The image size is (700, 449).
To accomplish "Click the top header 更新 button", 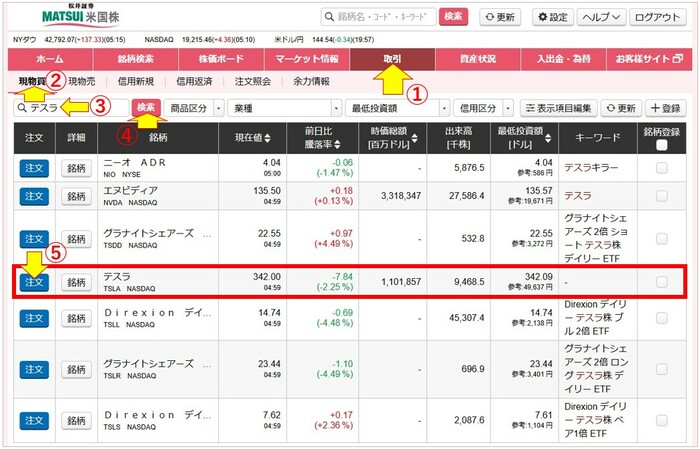I will tap(500, 17).
